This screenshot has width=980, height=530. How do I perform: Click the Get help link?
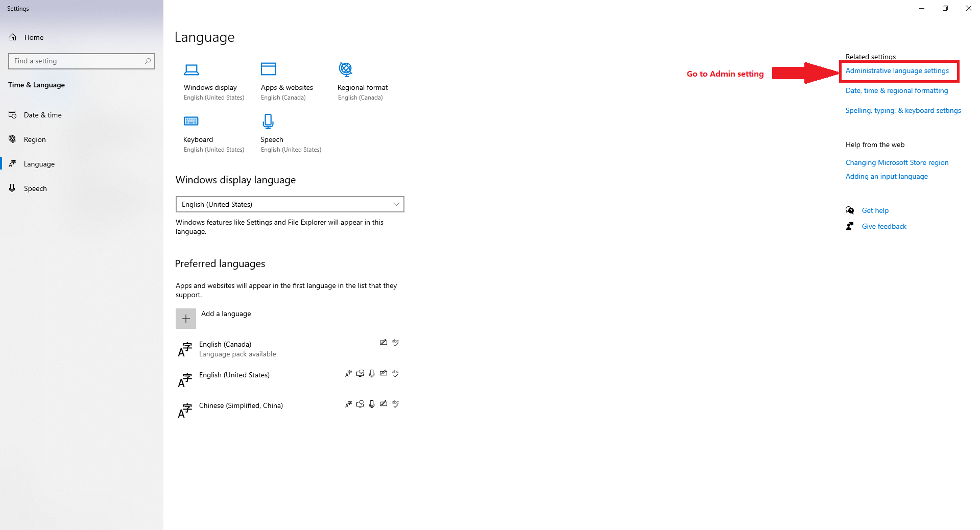pyautogui.click(x=875, y=210)
